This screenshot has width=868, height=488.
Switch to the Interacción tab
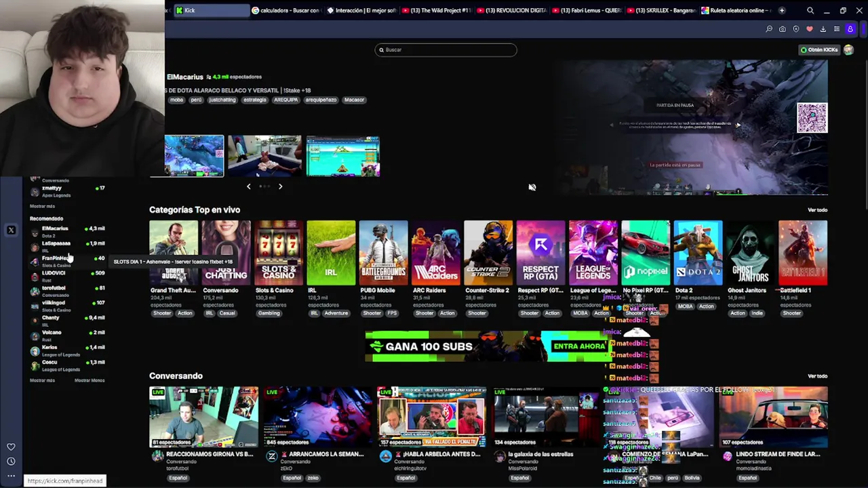362,10
